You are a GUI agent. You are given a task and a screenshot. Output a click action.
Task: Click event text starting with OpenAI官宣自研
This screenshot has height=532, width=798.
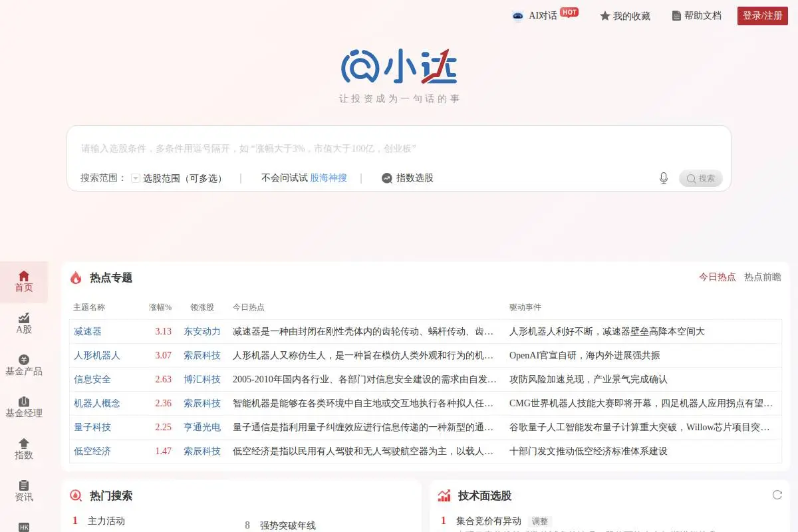[x=585, y=355]
